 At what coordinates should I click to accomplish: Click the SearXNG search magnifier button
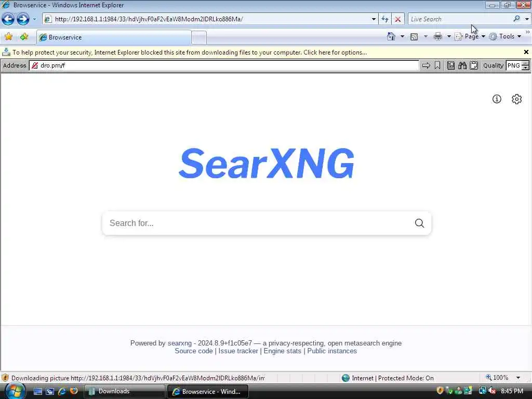point(419,223)
